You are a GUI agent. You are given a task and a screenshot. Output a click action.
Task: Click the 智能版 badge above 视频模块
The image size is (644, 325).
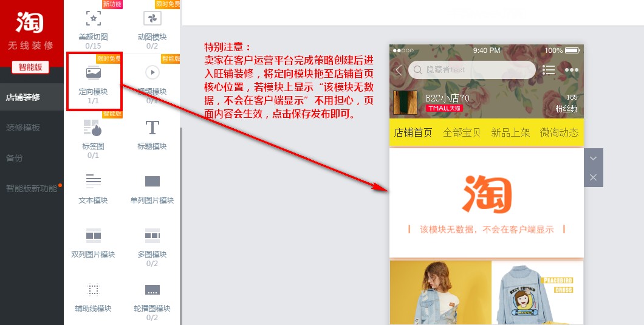point(171,59)
